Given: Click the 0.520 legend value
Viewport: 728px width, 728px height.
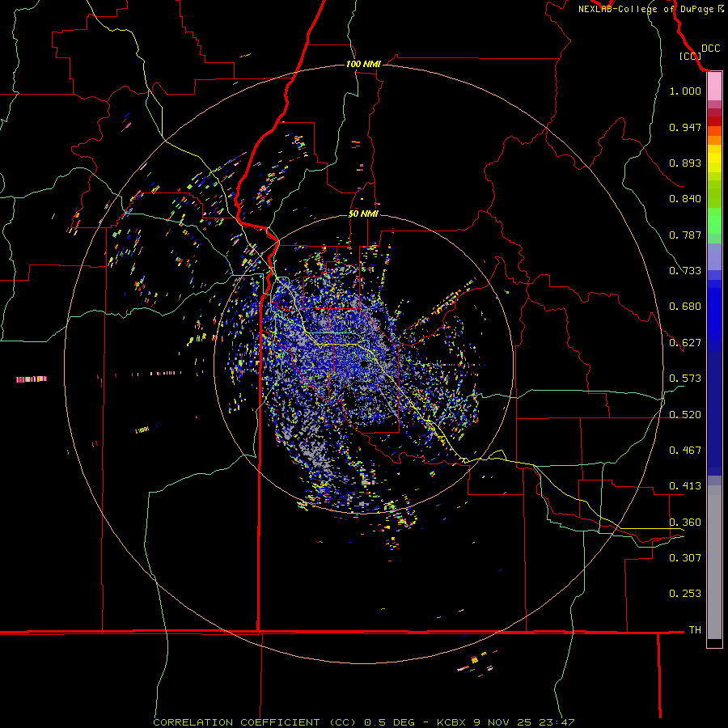Looking at the screenshot, I should pos(685,415).
